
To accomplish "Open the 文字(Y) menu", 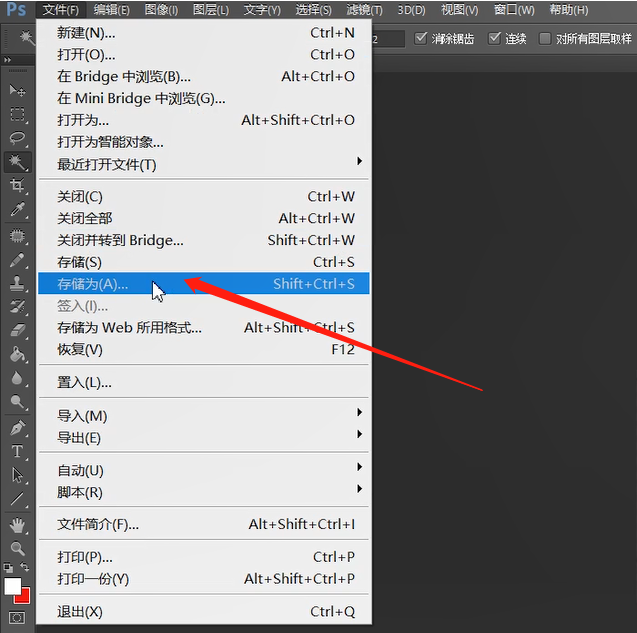I will [x=262, y=9].
